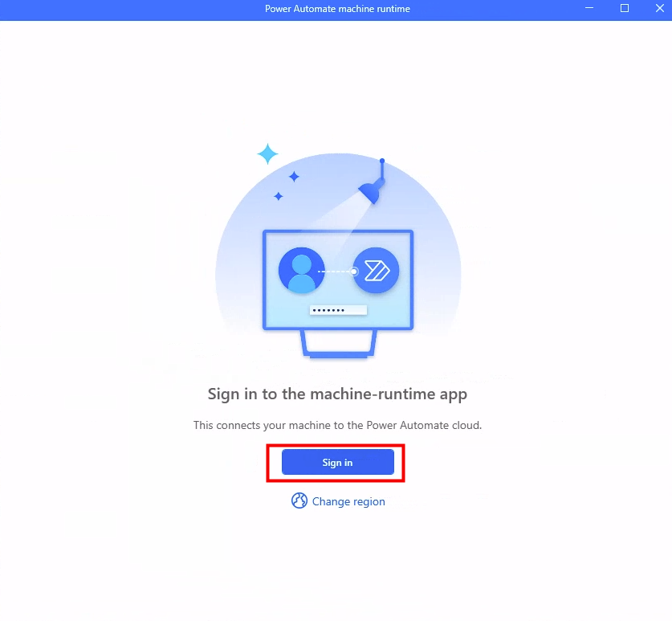The image size is (672, 621).
Task: Close the Power Automate runtime window
Action: click(x=660, y=8)
